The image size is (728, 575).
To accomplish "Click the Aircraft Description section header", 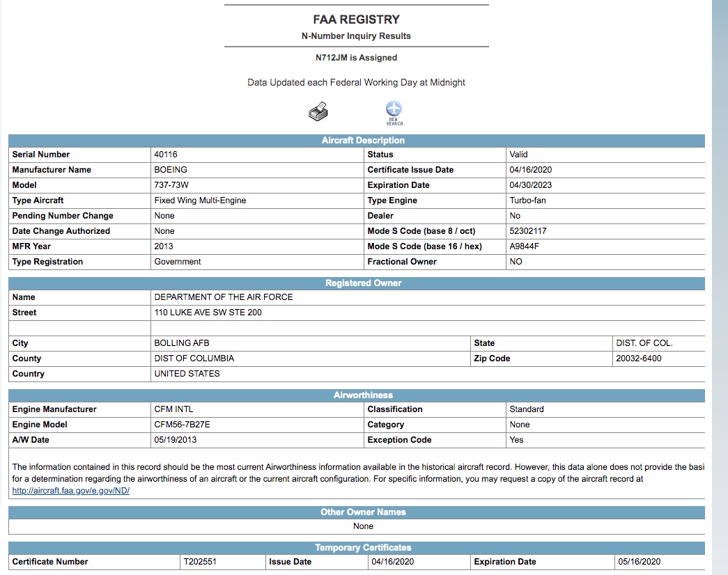I will (363, 141).
